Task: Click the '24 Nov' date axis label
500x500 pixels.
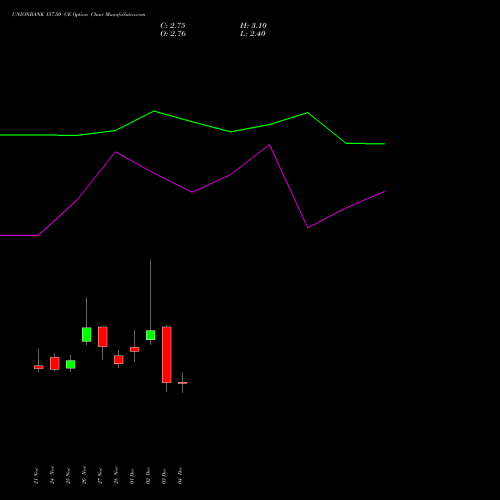Action: tap(52, 476)
